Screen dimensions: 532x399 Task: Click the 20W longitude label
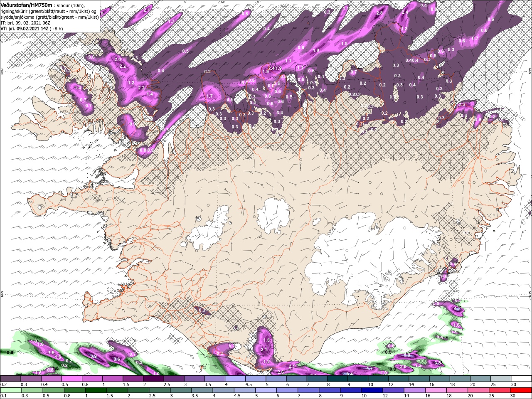221,2
